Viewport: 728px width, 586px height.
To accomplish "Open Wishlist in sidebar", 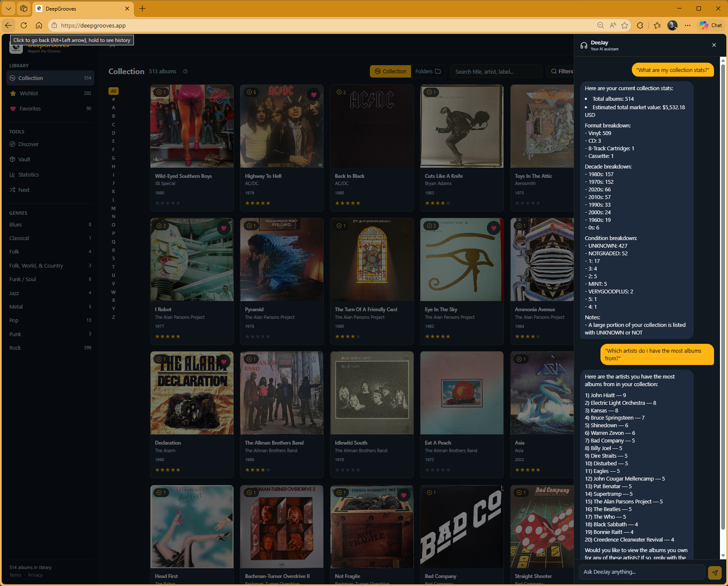I will 50,93.
